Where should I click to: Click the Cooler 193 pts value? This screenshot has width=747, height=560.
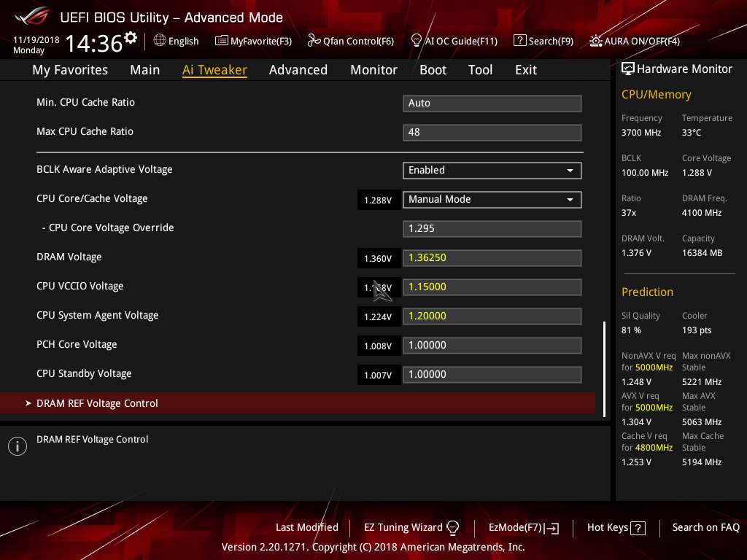(697, 330)
